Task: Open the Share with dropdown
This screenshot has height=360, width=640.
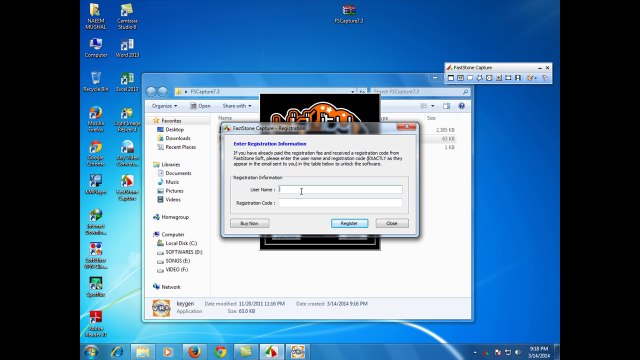Action: click(236, 106)
